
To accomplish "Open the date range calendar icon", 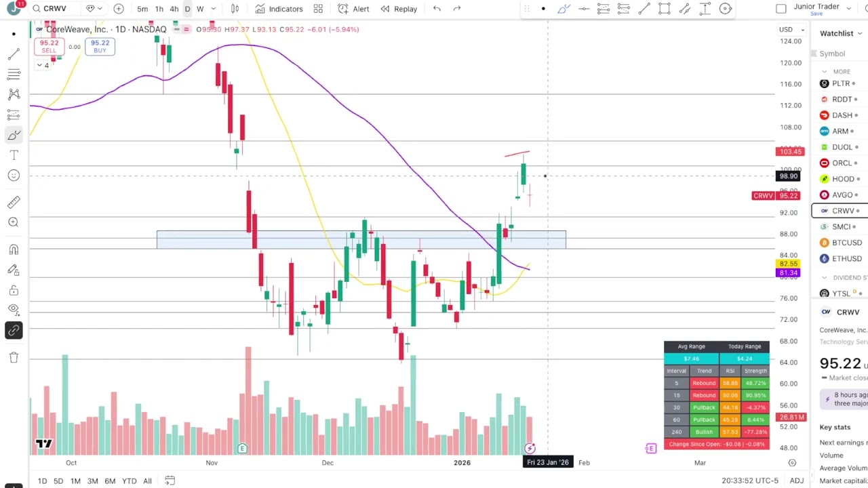I will [x=170, y=481].
